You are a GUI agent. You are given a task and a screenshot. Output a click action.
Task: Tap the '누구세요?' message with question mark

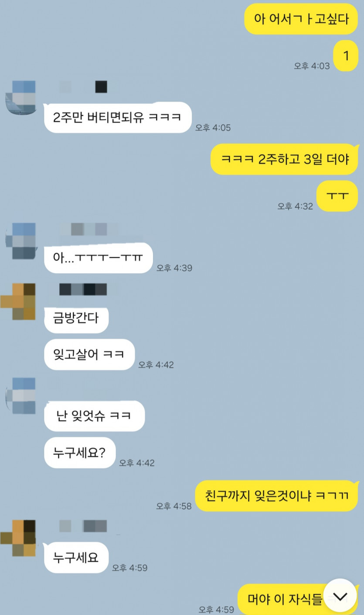pyautogui.click(x=80, y=453)
